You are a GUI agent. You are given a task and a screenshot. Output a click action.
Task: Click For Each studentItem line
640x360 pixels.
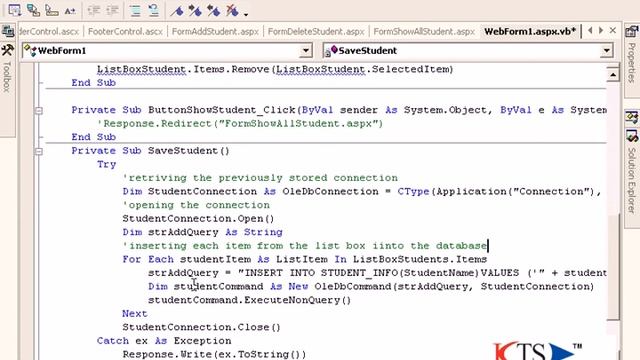click(304, 259)
